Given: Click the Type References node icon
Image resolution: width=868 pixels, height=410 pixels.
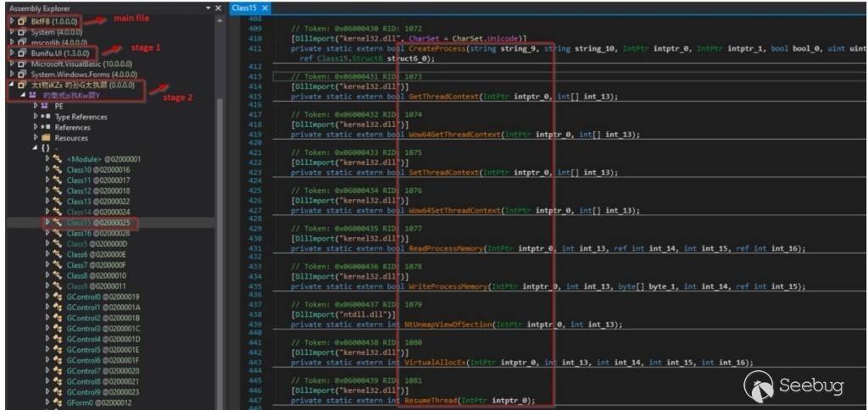Looking at the screenshot, I should coord(45,117).
